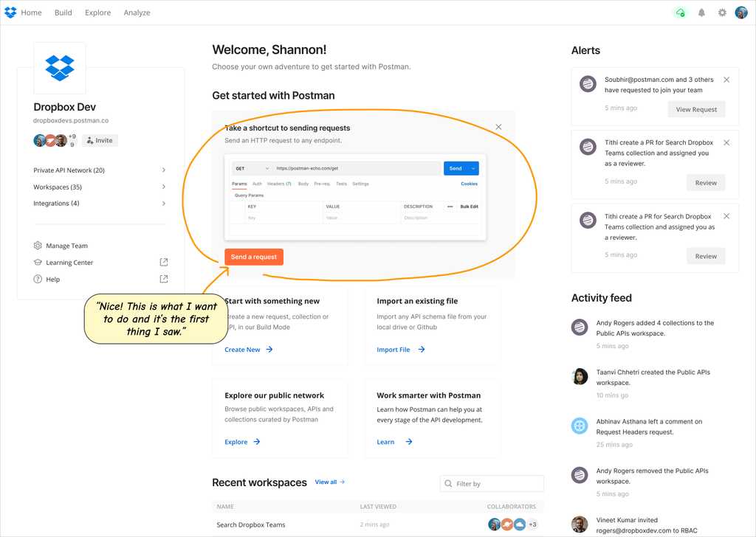Click the avatar icon on Soubhir alert
756x537 pixels.
pyautogui.click(x=588, y=84)
